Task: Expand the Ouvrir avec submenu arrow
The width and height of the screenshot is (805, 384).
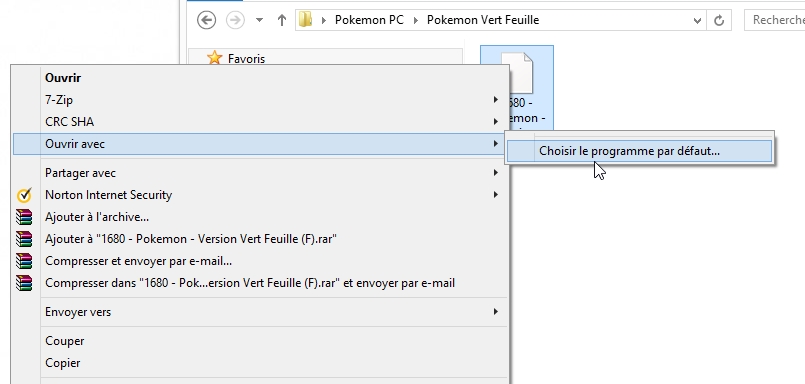Action: point(495,144)
